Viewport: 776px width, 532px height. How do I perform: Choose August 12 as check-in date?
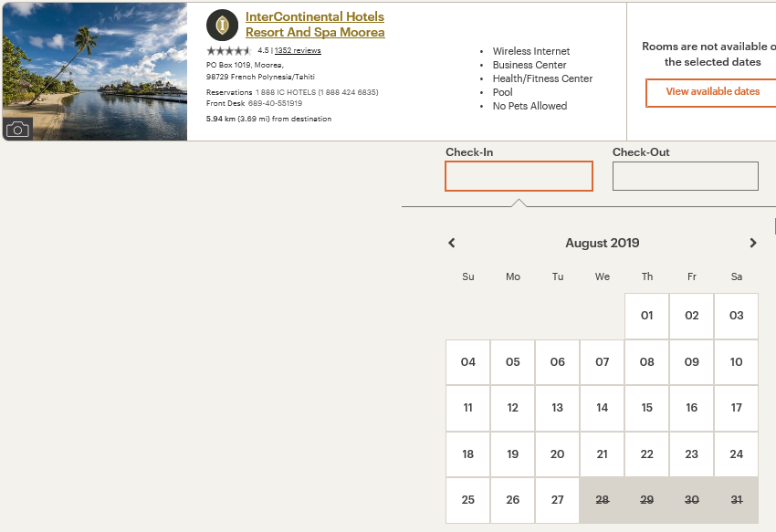tap(513, 408)
